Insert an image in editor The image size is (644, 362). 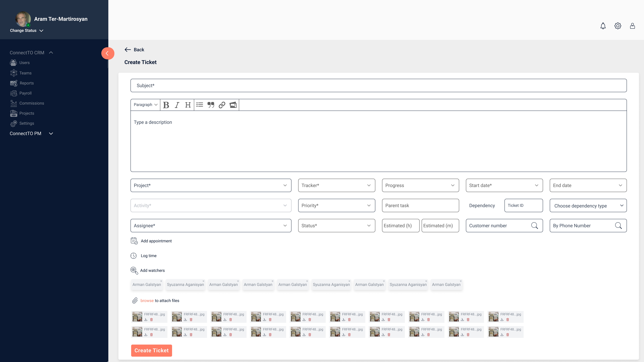click(x=233, y=105)
